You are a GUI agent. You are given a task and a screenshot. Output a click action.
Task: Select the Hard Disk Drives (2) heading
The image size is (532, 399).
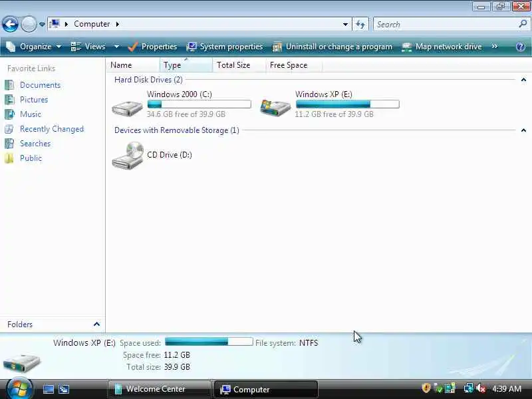[x=148, y=80]
